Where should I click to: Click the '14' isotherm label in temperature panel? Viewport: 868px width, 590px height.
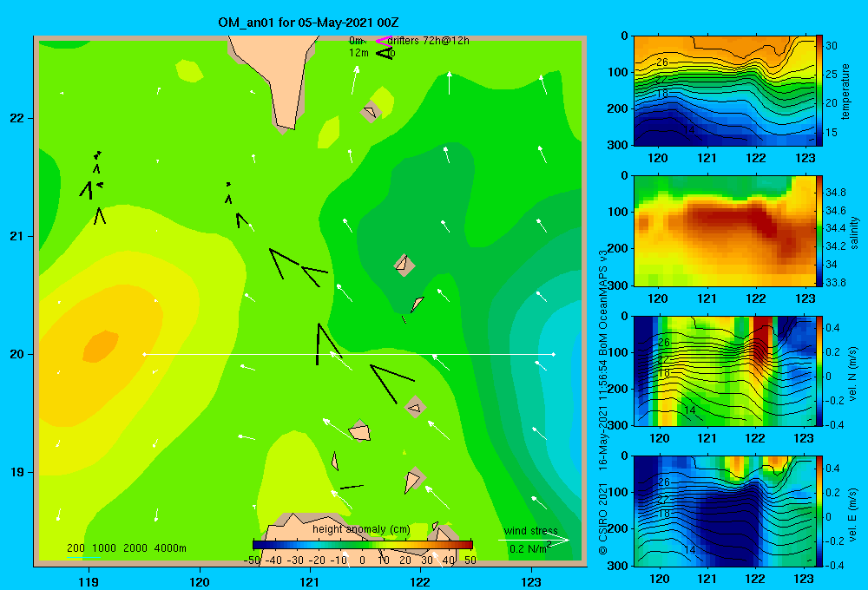tap(688, 129)
